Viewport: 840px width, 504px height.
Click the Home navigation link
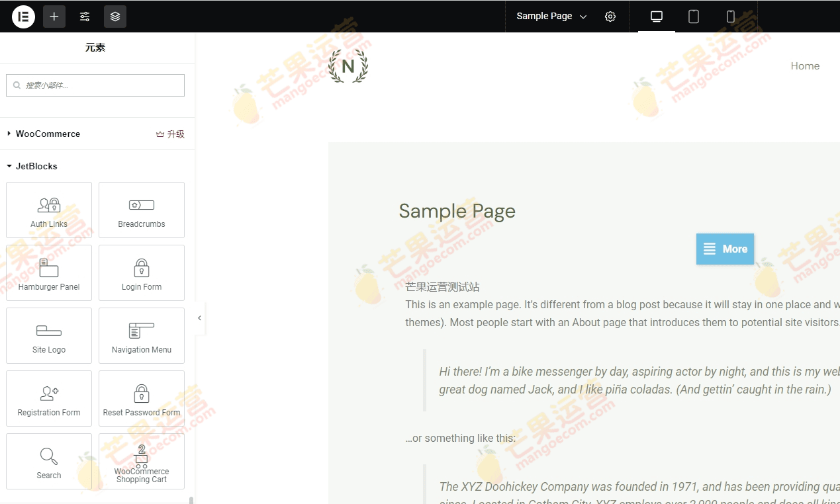click(805, 66)
